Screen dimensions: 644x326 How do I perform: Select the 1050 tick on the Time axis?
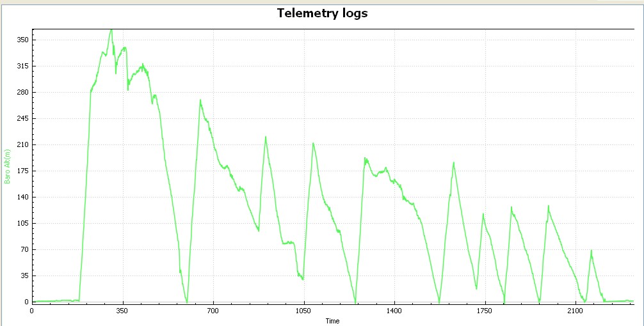303,311
